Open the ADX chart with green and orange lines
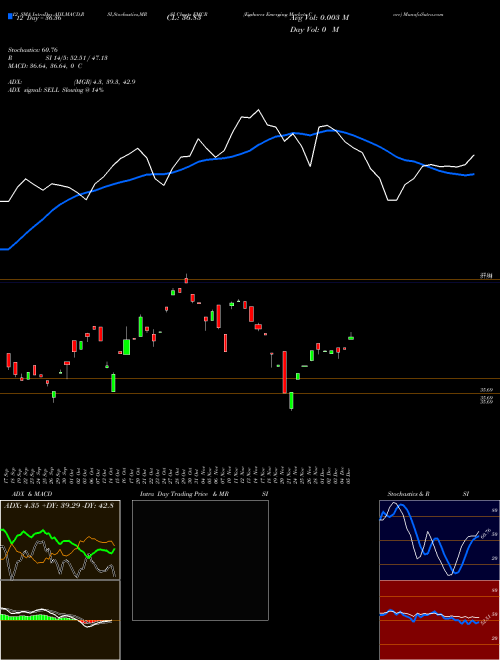Screen dimensions: 500x660 [60, 540]
